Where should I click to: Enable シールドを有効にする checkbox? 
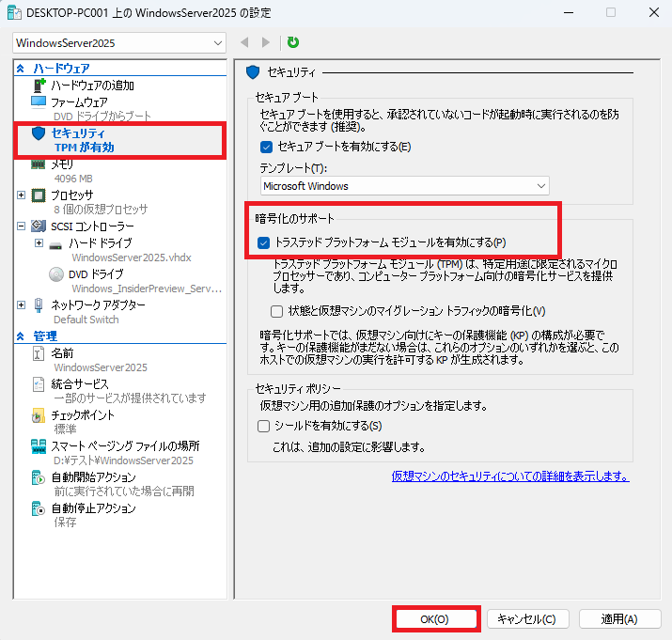tap(263, 426)
